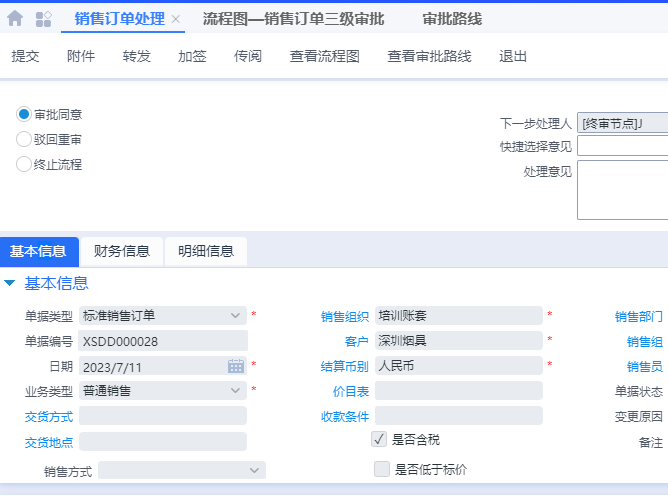Open the 流程图—销售订单三级审批 tab
The width and height of the screenshot is (668, 496).
293,19
